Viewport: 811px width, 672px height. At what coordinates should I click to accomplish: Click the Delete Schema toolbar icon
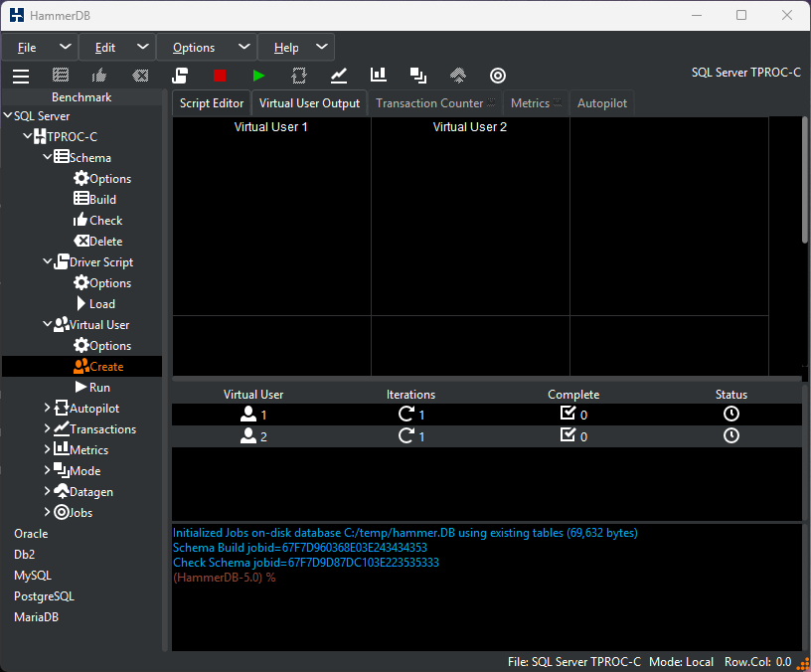click(140, 76)
